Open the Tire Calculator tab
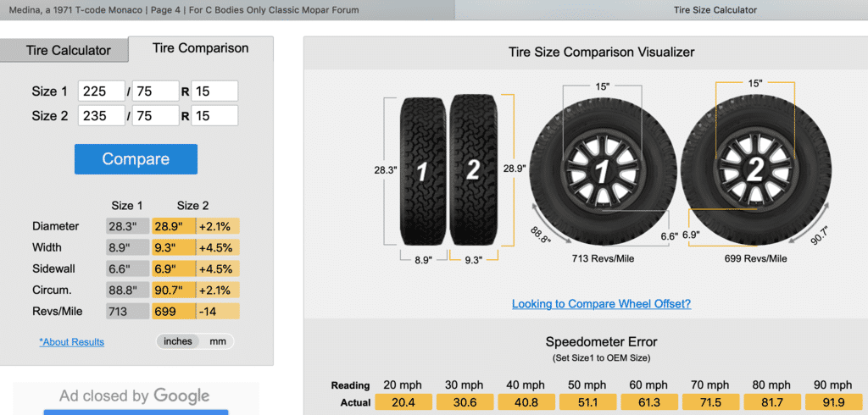Viewport: 868px width, 415px height. pyautogui.click(x=68, y=50)
